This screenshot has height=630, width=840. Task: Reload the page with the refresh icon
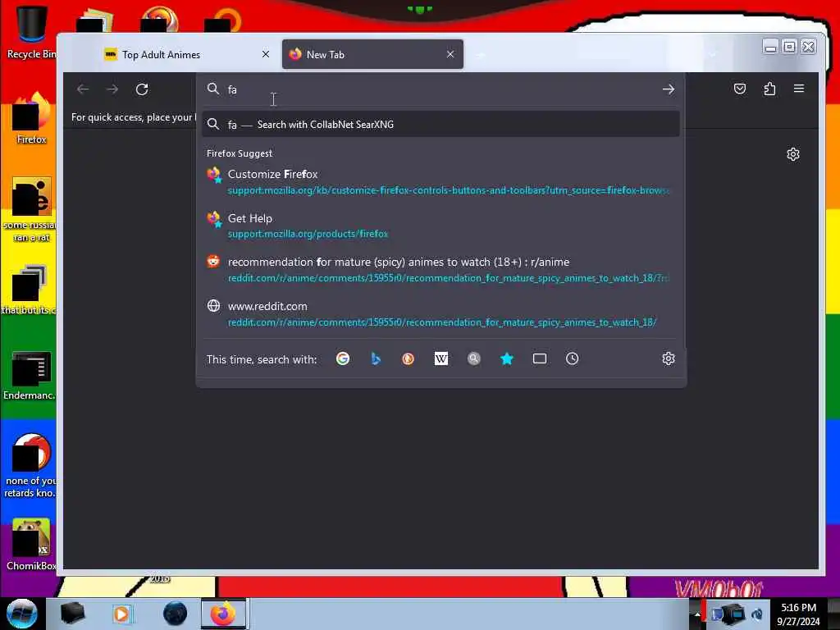tap(142, 89)
